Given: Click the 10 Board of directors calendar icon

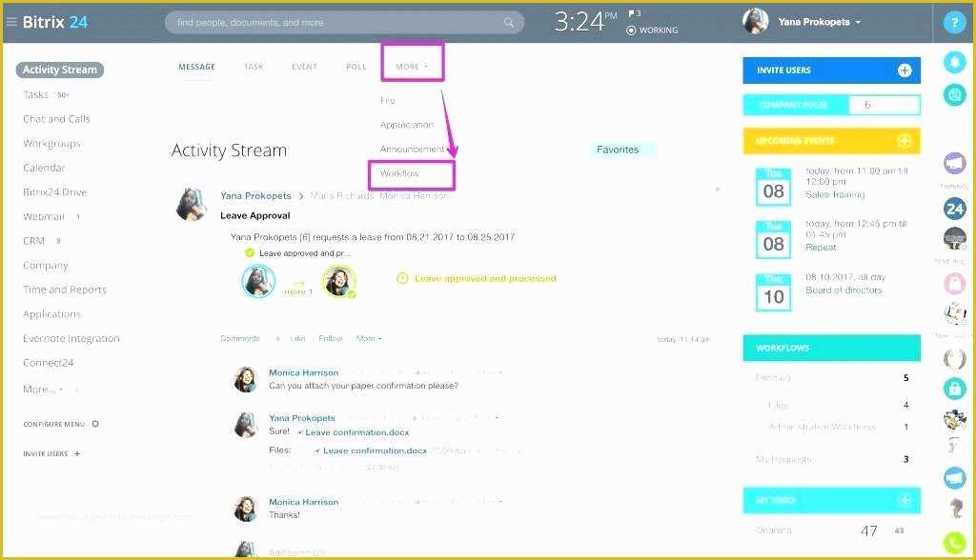Looking at the screenshot, I should tap(773, 292).
